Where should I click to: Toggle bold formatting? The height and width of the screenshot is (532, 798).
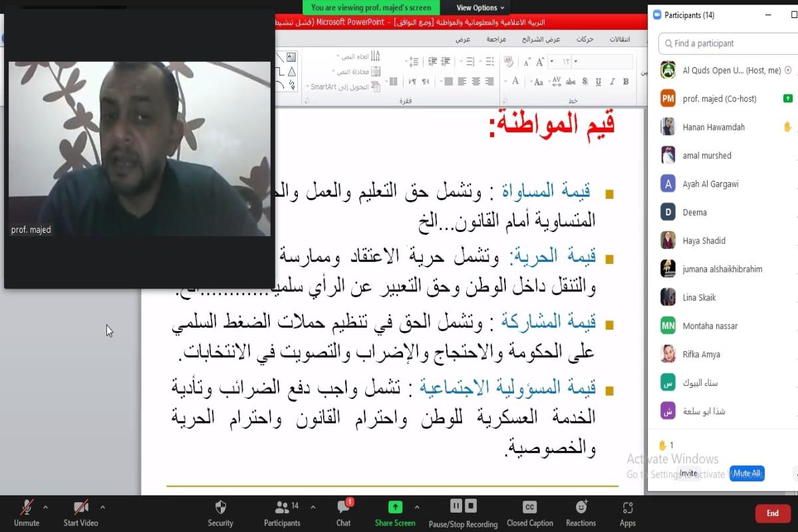(626, 82)
